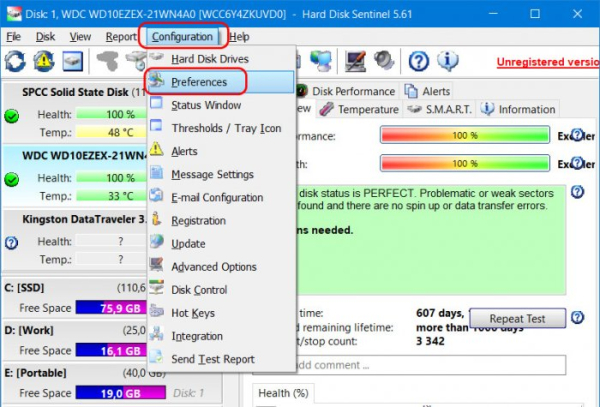Viewport: 600px width, 407px height.
Task: Click the unknown status icon for Kingston DataTraveler
Action: click(12, 242)
